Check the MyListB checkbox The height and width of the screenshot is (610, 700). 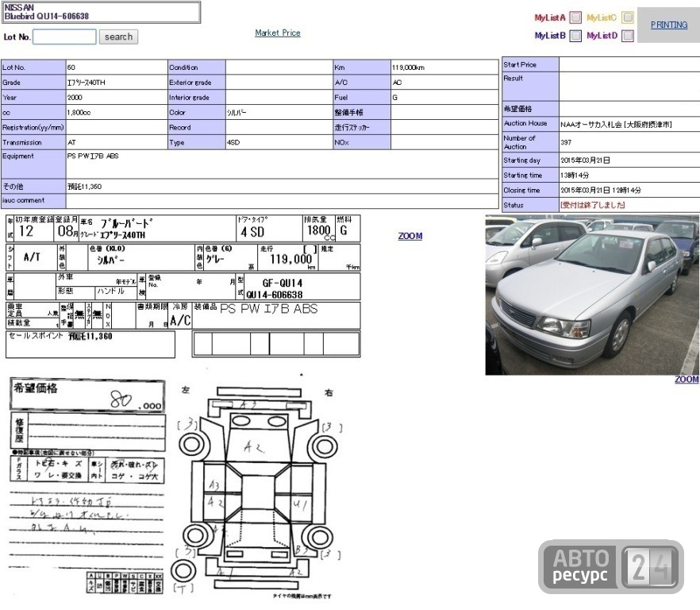coord(576,35)
